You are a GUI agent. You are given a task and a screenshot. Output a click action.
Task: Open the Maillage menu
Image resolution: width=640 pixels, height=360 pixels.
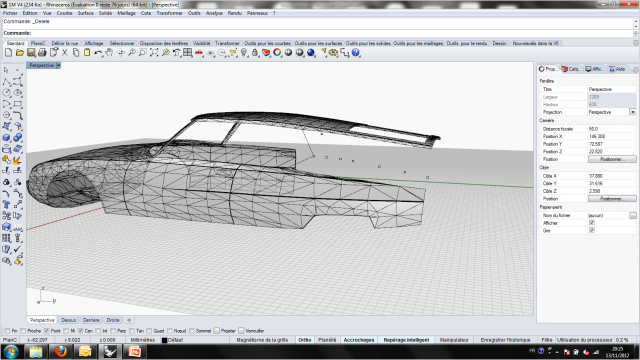pos(126,13)
